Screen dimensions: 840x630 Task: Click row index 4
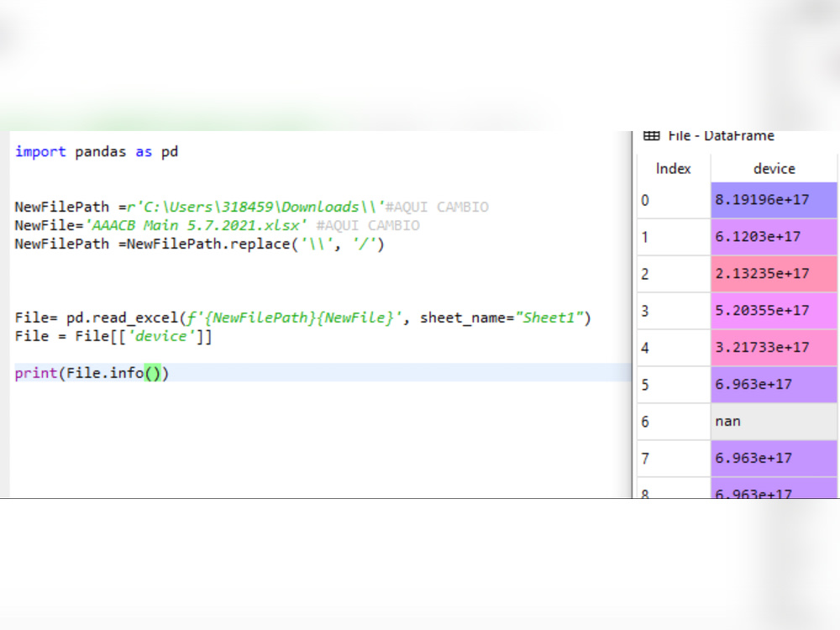pos(674,348)
